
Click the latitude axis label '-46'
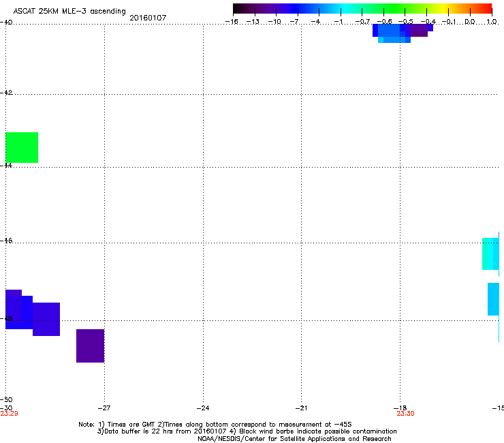(x=6, y=241)
